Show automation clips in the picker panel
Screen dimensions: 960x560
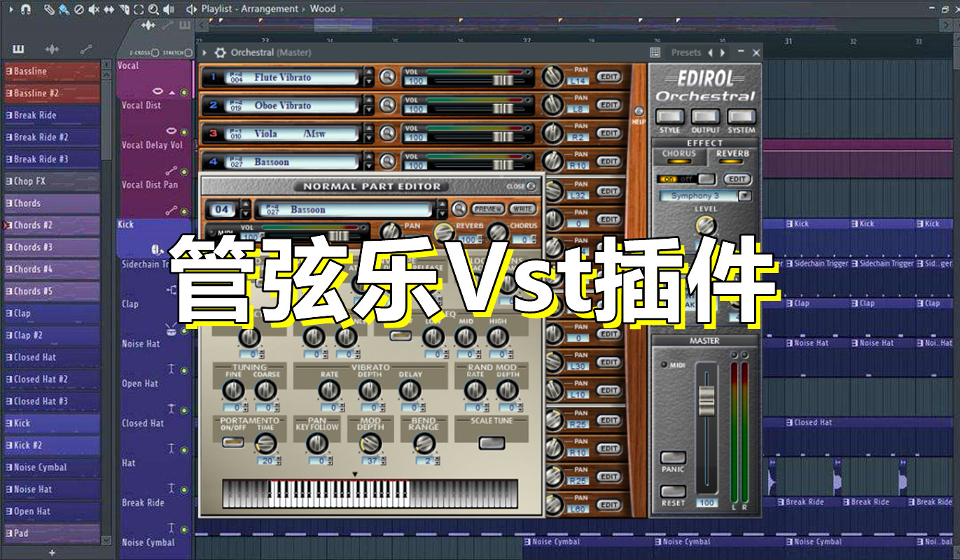86,49
